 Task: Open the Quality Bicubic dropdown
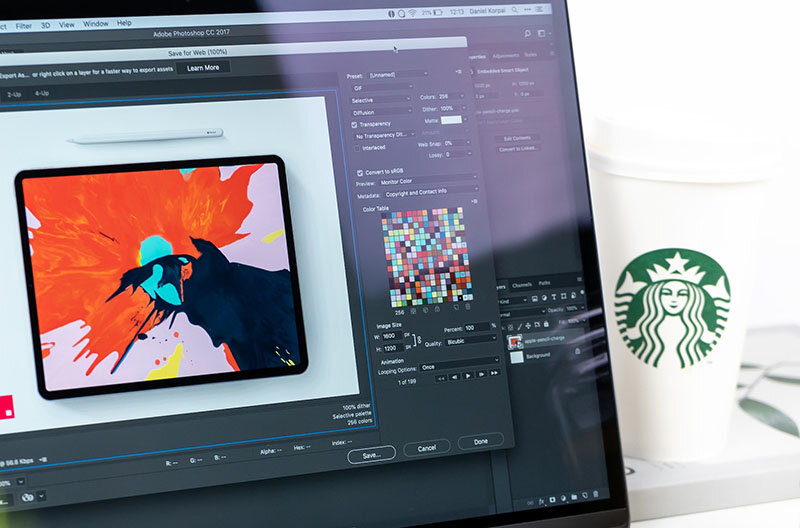tap(470, 340)
